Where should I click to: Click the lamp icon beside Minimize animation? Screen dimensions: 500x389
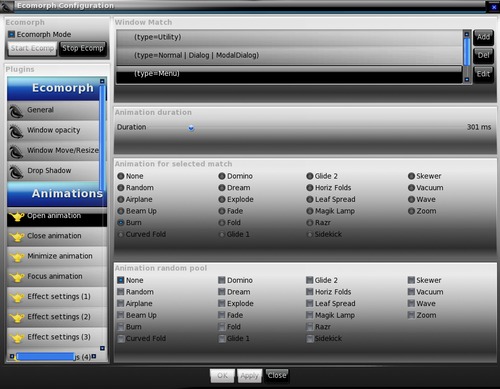click(17, 257)
